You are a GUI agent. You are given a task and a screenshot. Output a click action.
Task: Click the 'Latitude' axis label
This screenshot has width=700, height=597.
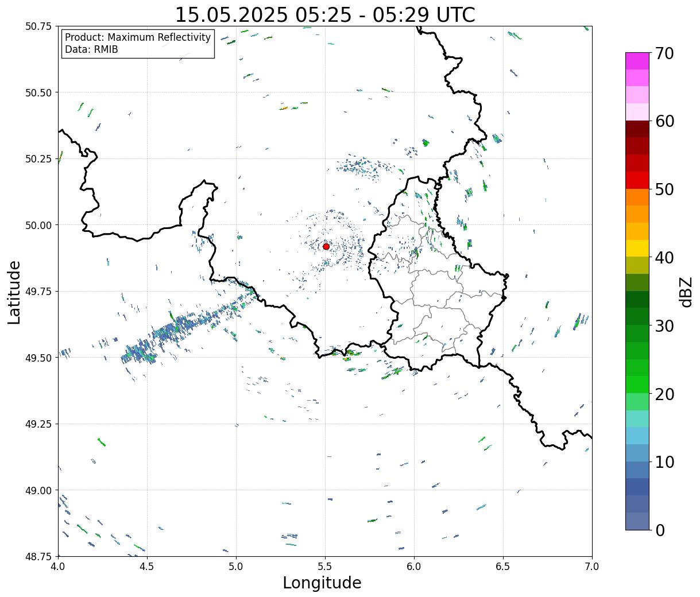tap(14, 292)
